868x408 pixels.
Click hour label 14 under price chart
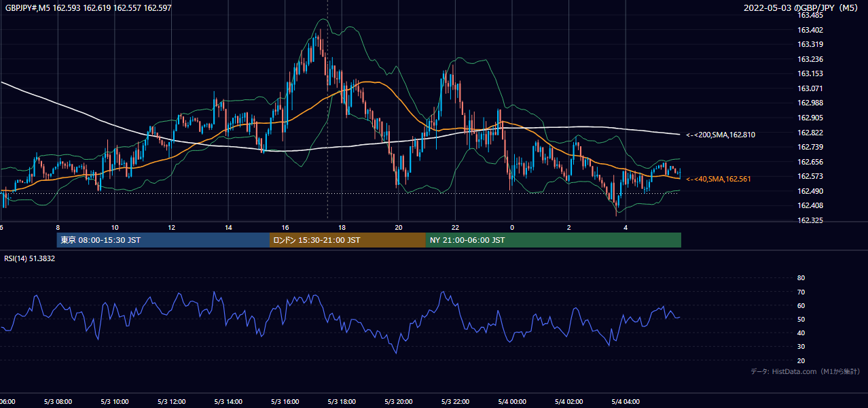click(x=228, y=227)
